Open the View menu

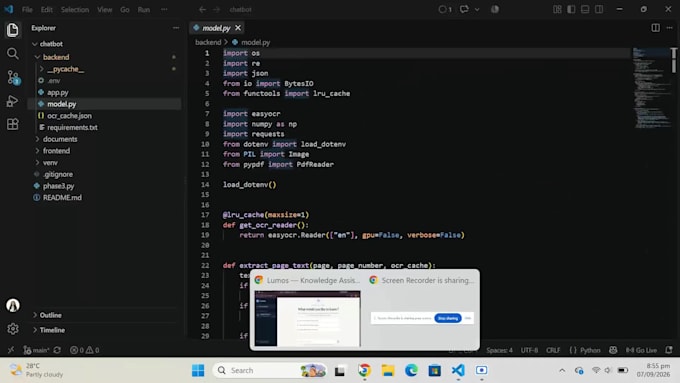coord(105,9)
